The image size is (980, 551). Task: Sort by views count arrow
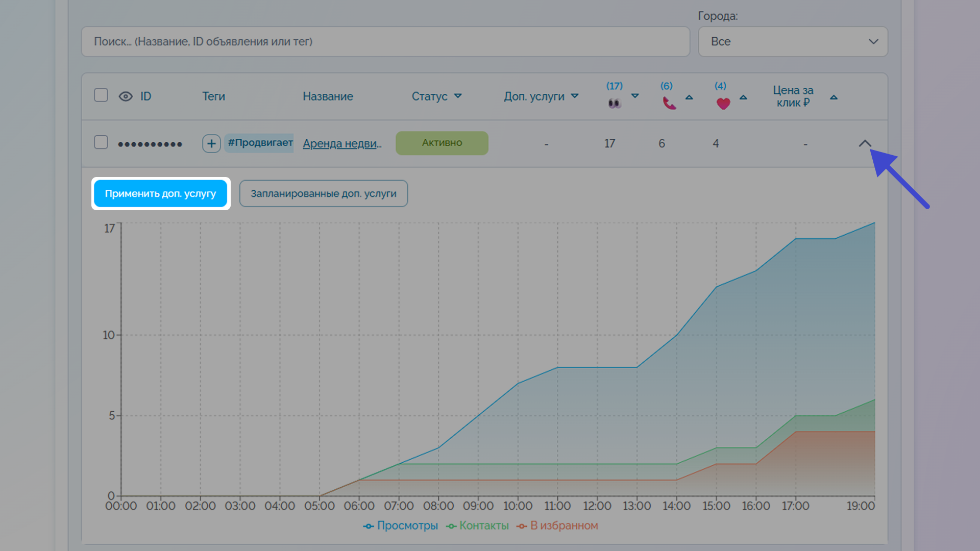[635, 96]
